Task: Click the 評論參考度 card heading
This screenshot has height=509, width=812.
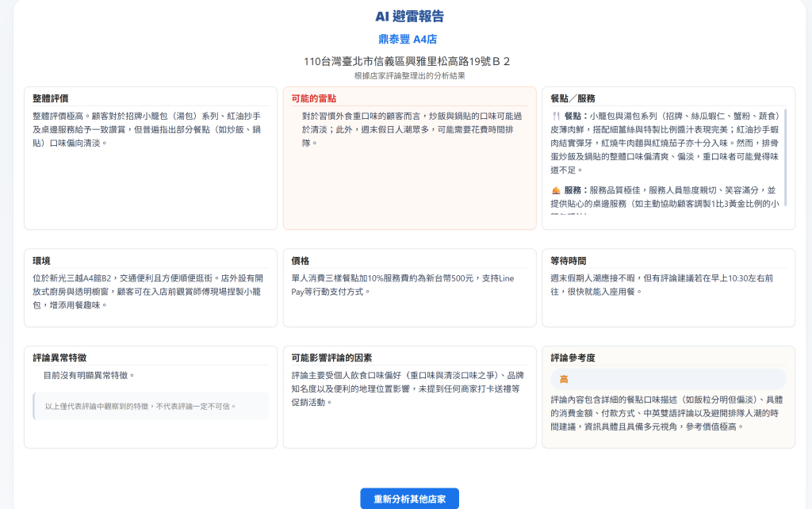Action: point(573,358)
